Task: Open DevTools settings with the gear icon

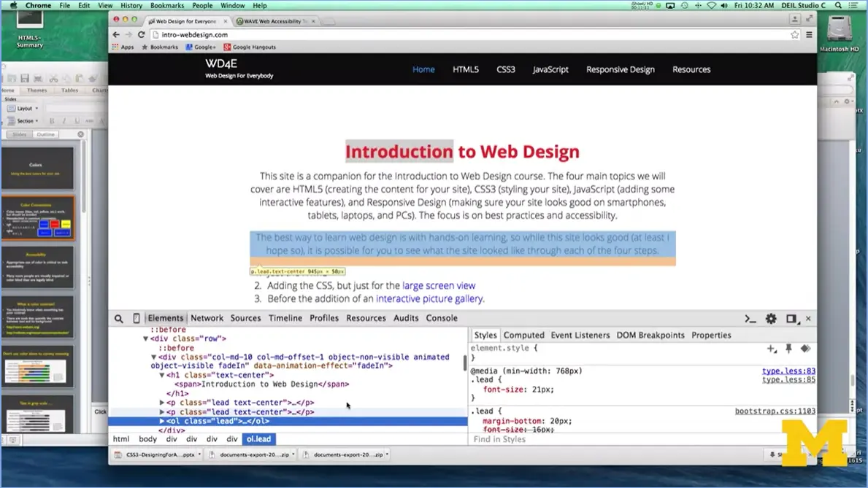Action: click(770, 319)
